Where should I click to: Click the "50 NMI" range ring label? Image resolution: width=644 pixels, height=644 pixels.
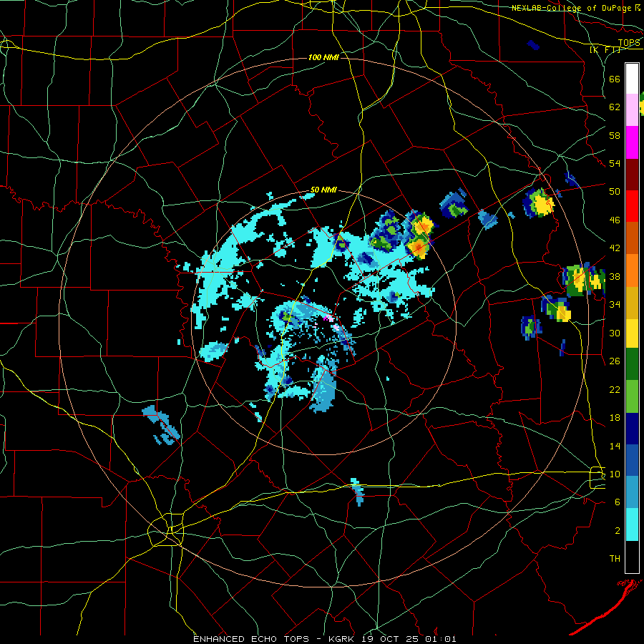click(x=323, y=190)
